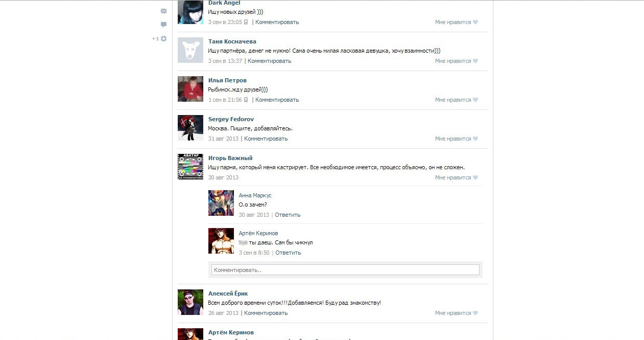Click the speech bubble comments icon

pyautogui.click(x=163, y=25)
